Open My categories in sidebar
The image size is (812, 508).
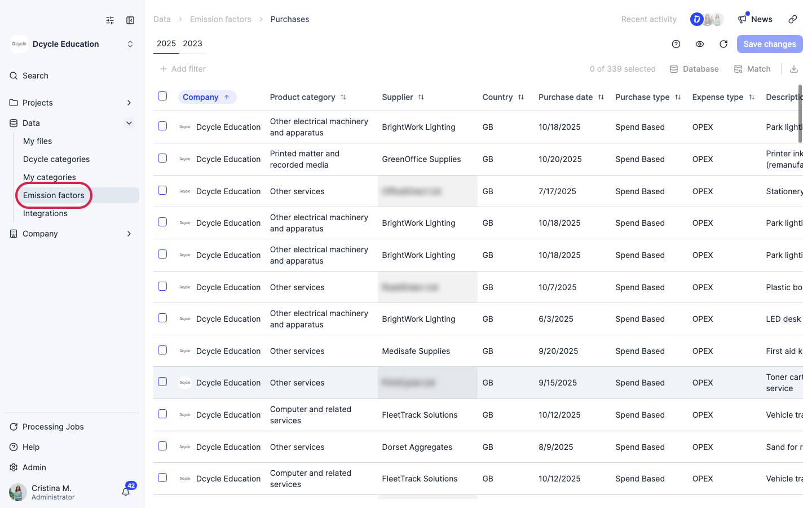pyautogui.click(x=50, y=177)
